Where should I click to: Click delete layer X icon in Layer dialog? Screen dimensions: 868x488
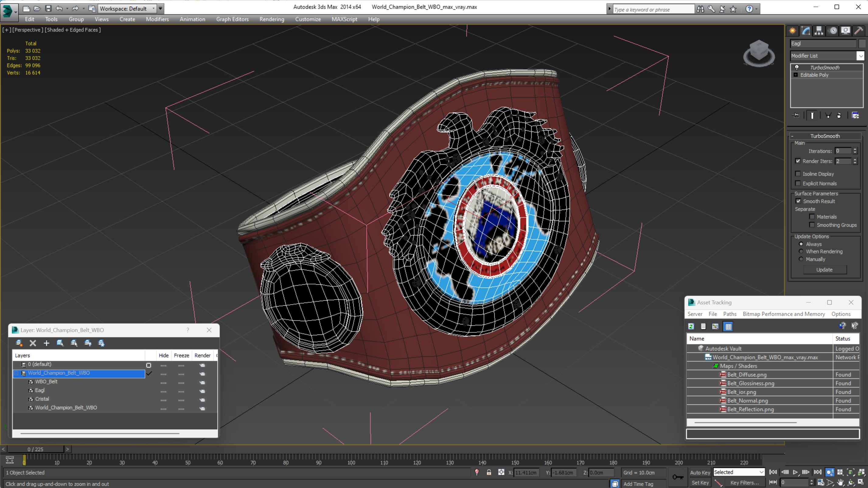33,343
